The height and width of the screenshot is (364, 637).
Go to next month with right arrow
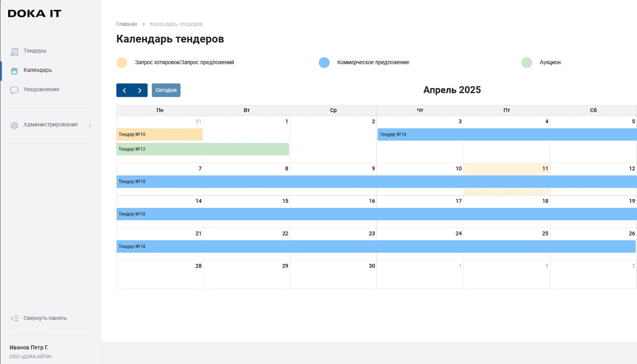click(140, 91)
